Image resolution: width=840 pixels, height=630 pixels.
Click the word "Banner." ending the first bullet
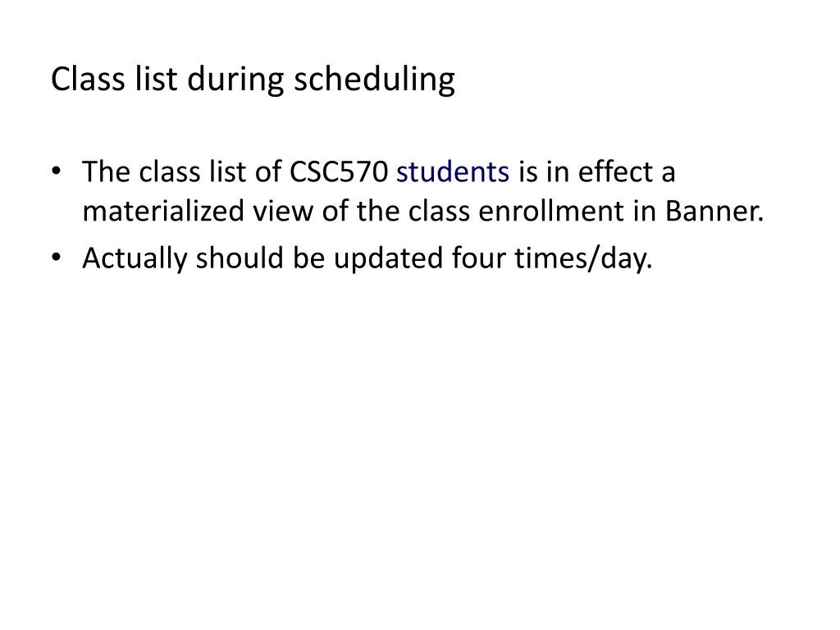coord(714,211)
